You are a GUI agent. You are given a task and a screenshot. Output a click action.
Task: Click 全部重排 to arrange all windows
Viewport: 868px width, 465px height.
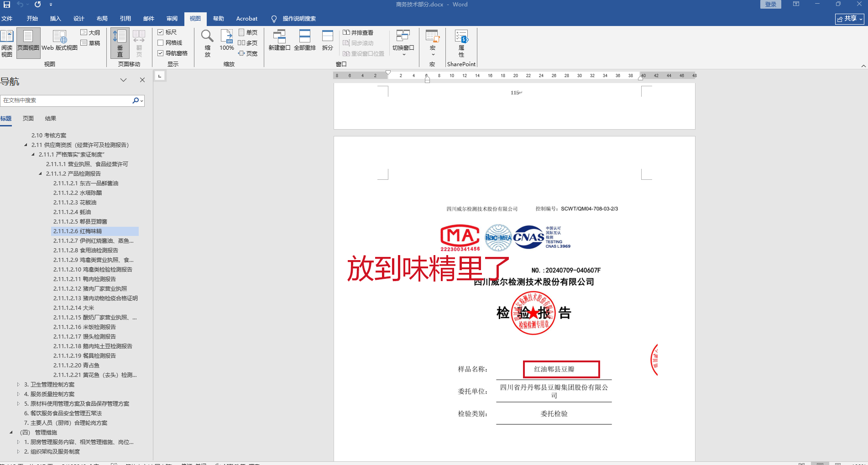tap(305, 40)
